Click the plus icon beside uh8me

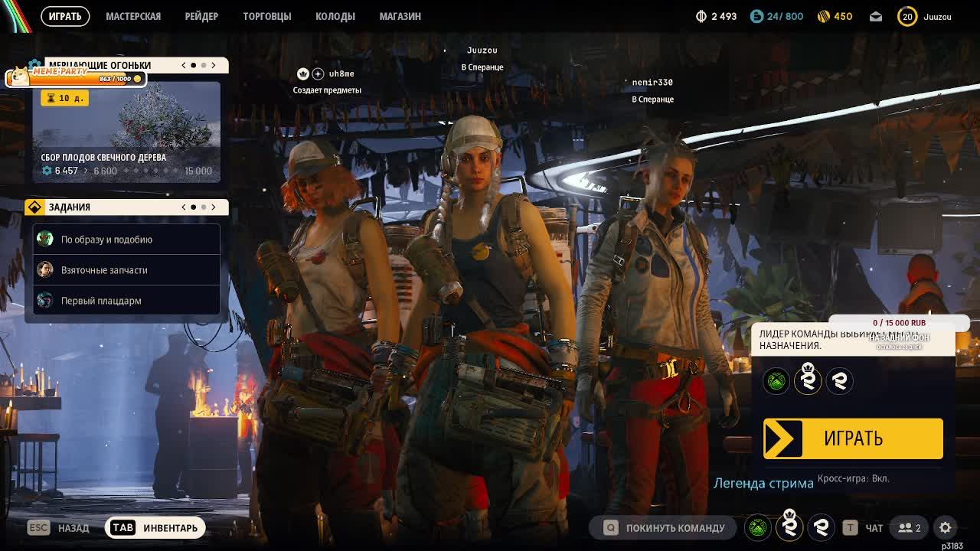click(318, 73)
